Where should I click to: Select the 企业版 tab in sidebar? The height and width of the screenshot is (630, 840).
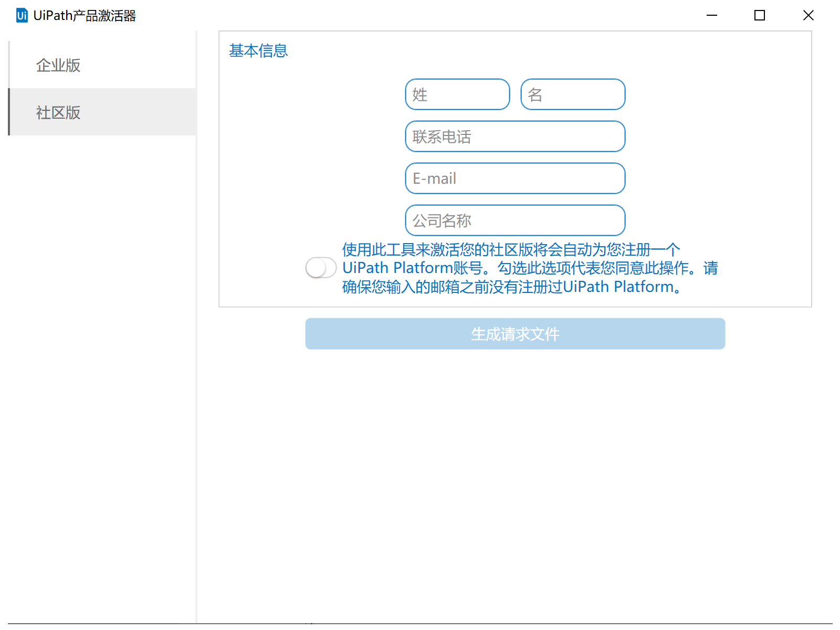pyautogui.click(x=102, y=65)
